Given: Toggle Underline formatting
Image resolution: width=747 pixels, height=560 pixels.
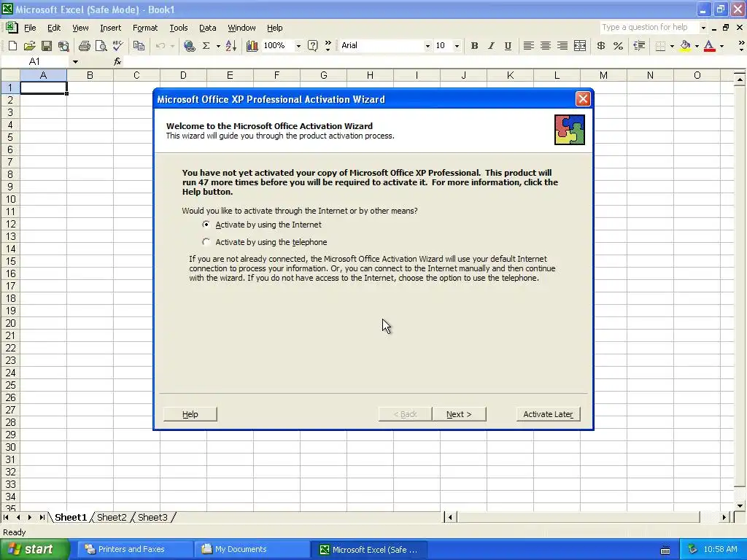Looking at the screenshot, I should 508,46.
